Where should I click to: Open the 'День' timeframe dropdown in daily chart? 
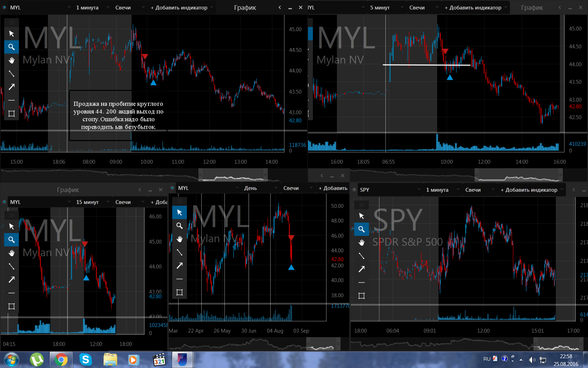(260, 188)
